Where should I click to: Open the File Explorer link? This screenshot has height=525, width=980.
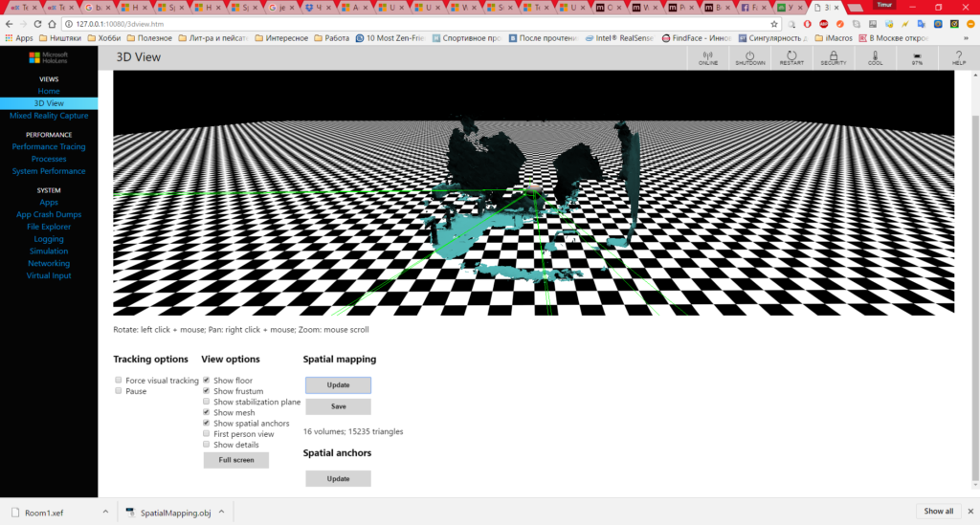point(49,227)
